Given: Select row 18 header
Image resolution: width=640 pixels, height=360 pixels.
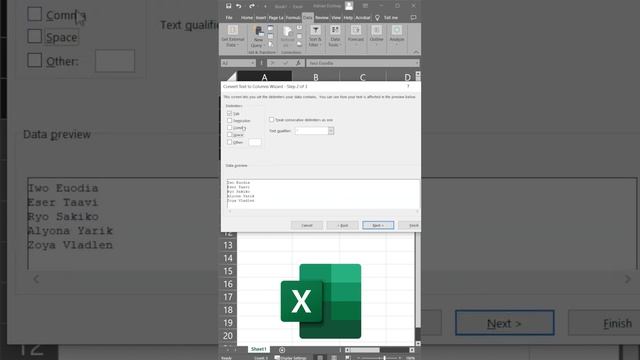Looking at the screenshot, I should 228,310.
